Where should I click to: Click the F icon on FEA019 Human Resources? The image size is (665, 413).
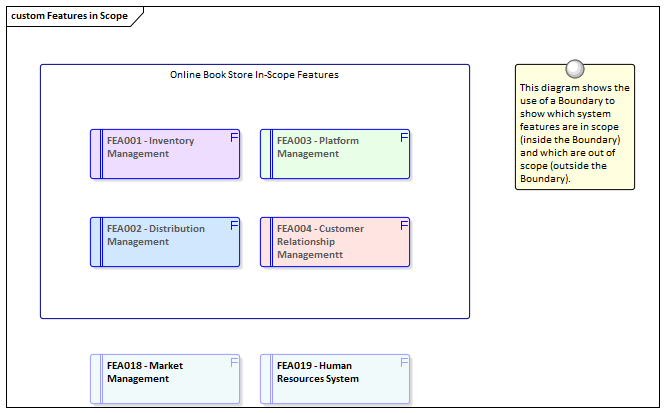tap(404, 363)
